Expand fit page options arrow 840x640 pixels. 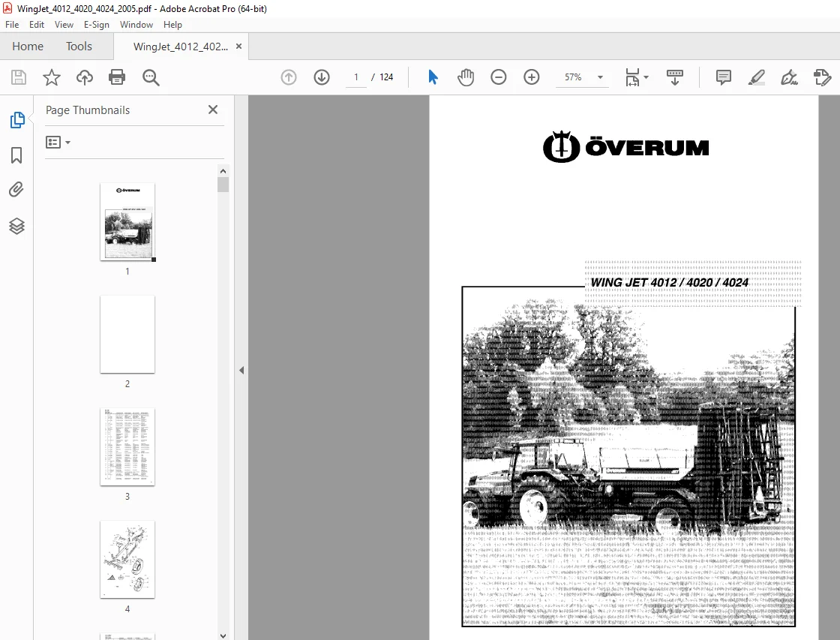point(646,77)
